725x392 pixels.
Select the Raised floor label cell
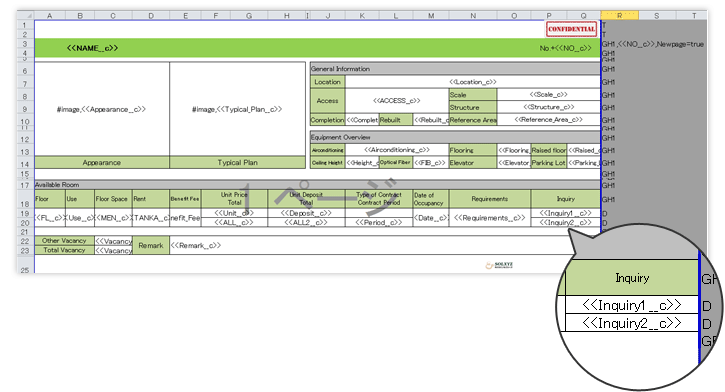click(548, 150)
